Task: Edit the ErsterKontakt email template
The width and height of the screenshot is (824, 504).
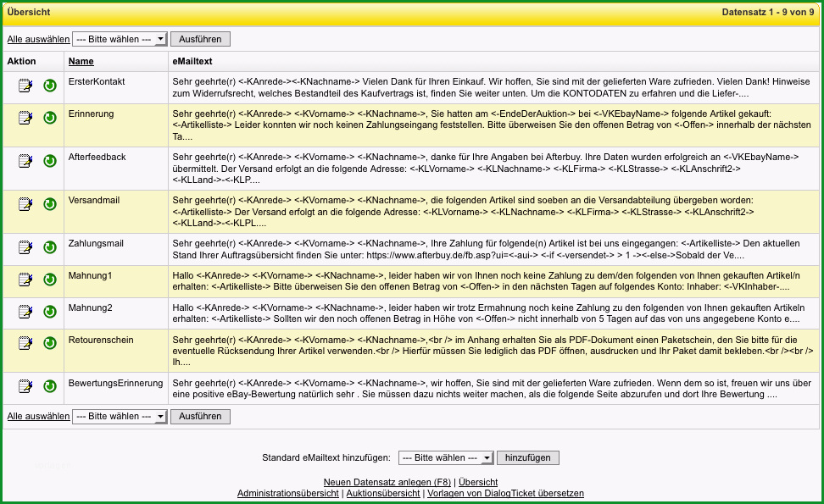Action: point(25,86)
